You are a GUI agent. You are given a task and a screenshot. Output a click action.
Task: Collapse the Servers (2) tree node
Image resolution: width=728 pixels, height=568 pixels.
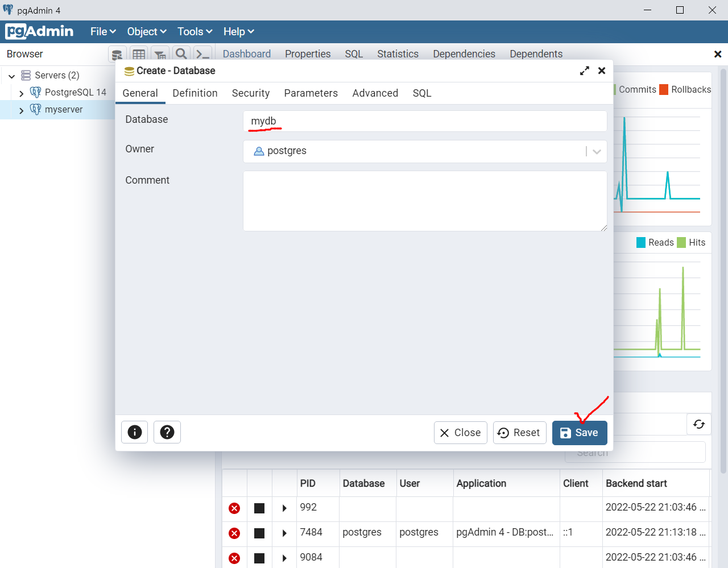point(11,76)
